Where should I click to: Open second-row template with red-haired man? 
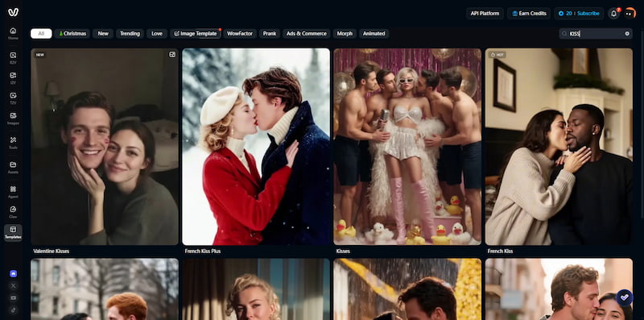click(x=105, y=289)
